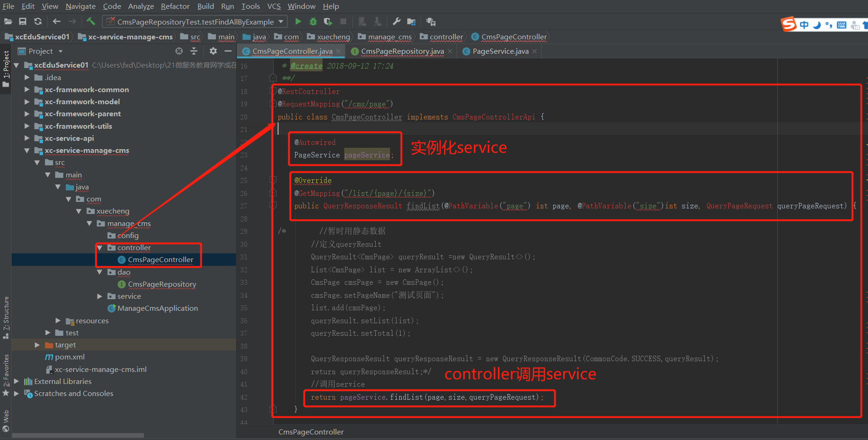Select xc-service-manage-cms.iml file

pos(100,370)
